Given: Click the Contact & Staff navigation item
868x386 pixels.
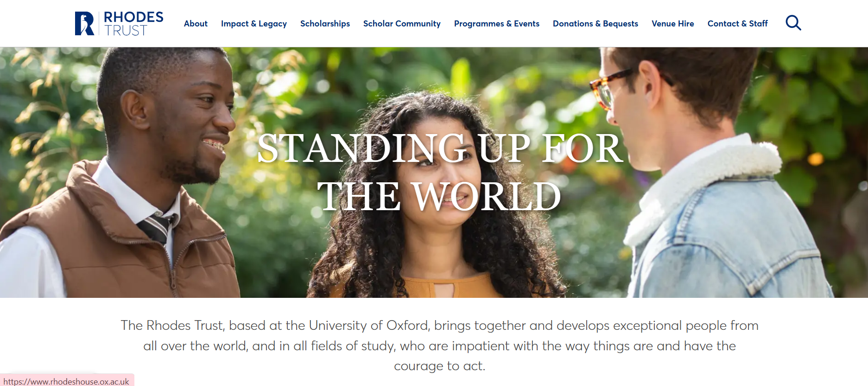Looking at the screenshot, I should coord(737,23).
